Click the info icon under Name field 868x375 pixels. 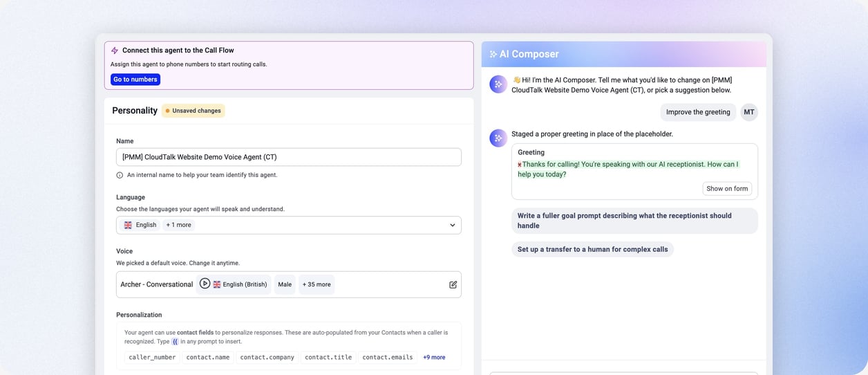120,175
